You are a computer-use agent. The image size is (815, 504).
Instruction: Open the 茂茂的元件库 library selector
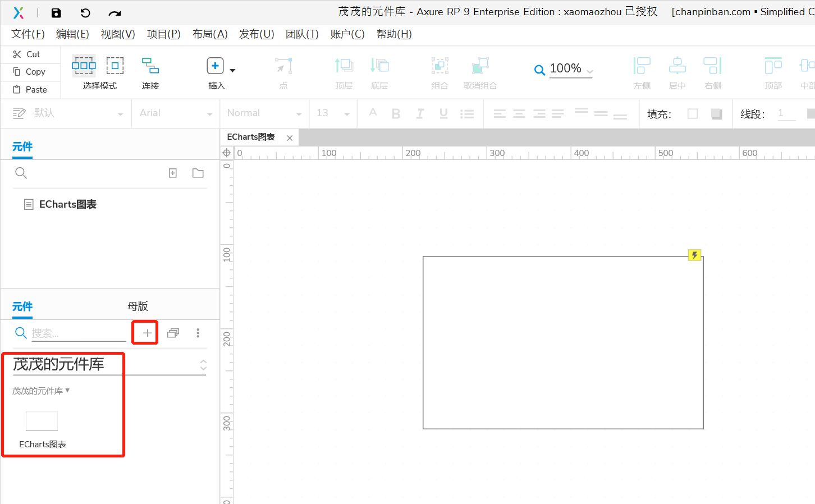point(109,365)
